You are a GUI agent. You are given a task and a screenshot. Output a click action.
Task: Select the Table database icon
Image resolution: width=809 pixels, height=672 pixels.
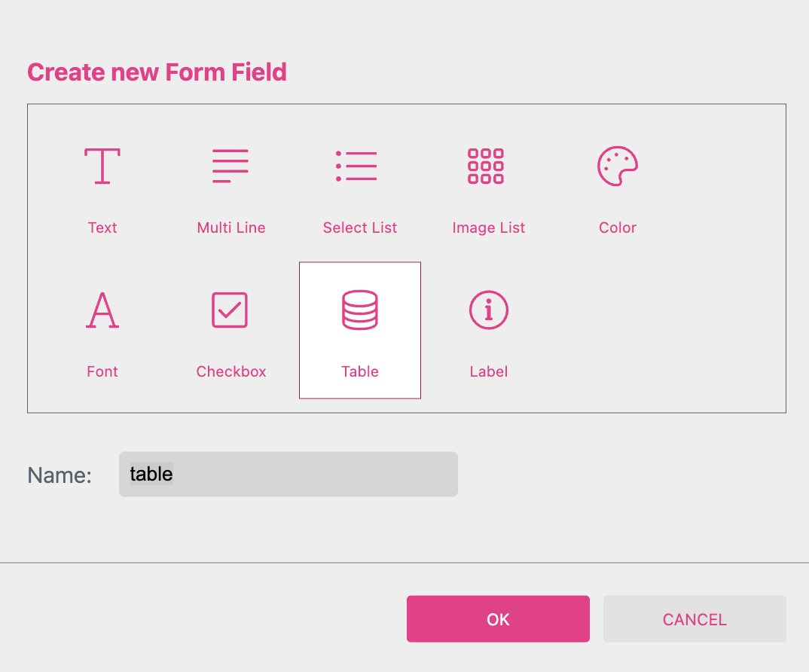tap(360, 310)
